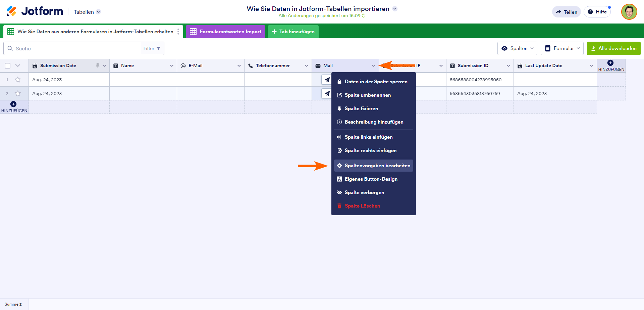Viewport: 644px width, 310px height.
Task: Select 'Daten in der Spalte sperren'
Action: pyautogui.click(x=374, y=82)
